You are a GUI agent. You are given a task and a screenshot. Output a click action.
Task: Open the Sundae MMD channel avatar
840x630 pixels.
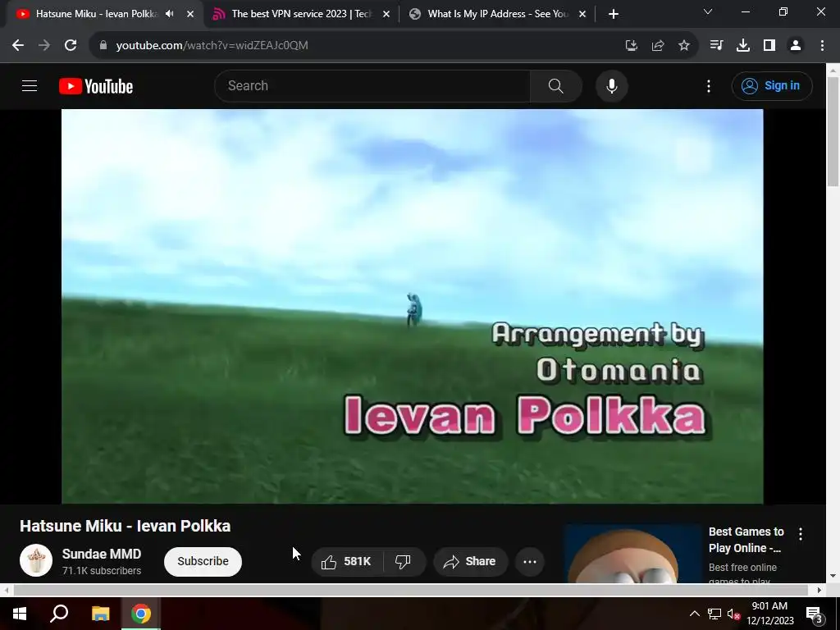(36, 560)
